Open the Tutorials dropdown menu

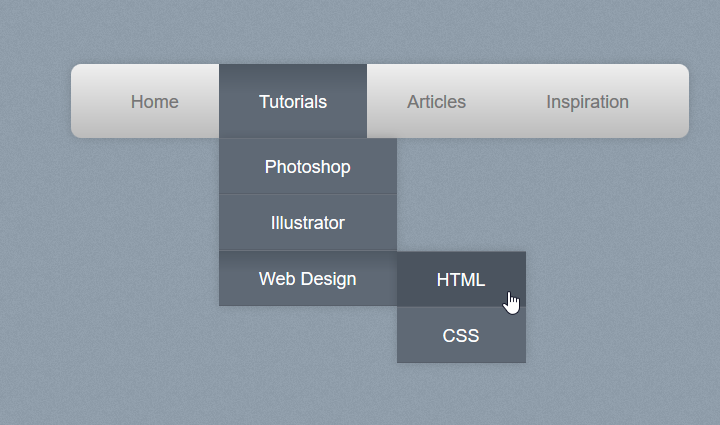(293, 101)
